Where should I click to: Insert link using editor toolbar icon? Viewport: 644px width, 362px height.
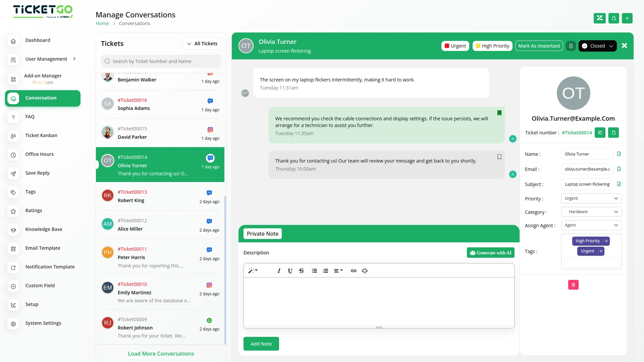click(x=354, y=271)
